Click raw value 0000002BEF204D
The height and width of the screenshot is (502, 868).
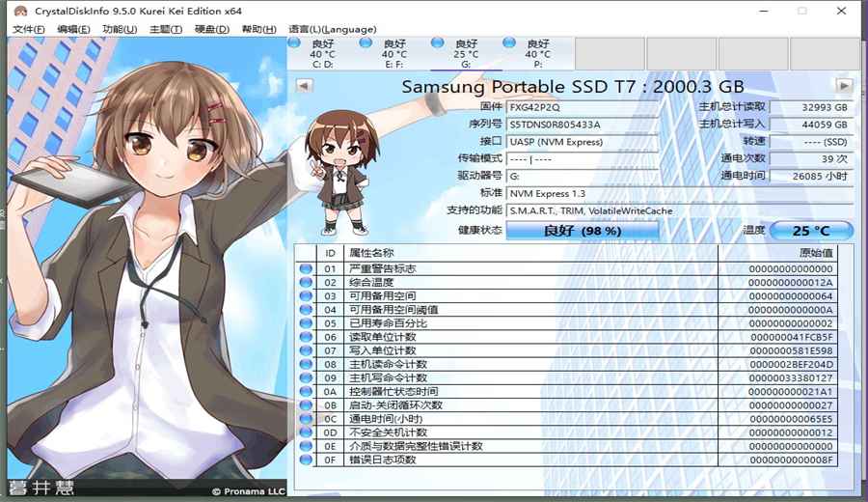pyautogui.click(x=791, y=364)
